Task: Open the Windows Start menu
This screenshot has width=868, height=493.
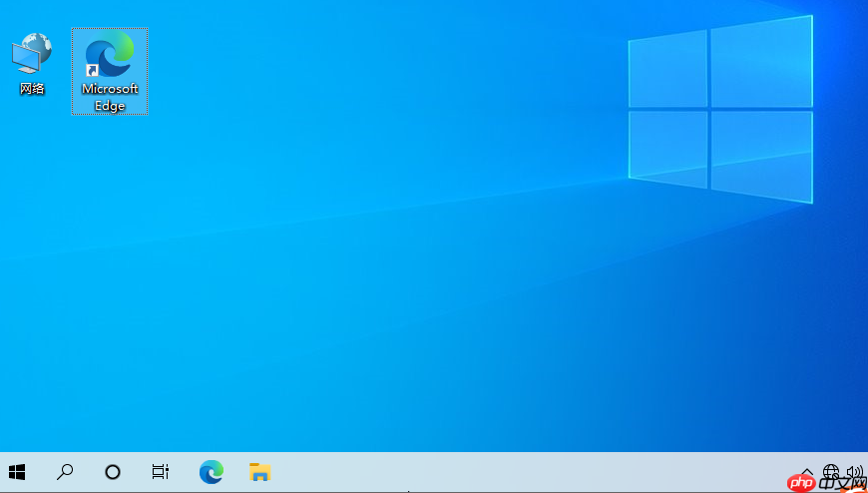Action: 17,472
